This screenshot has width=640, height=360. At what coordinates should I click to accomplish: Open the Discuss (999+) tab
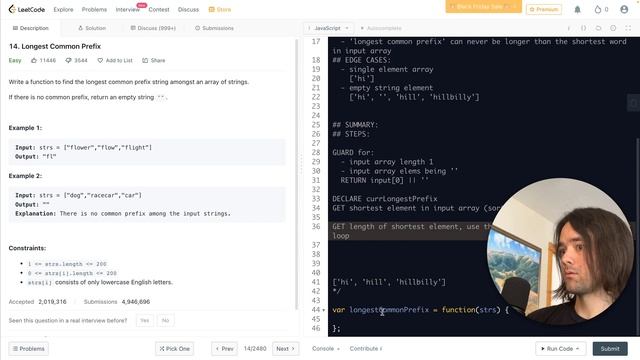click(153, 28)
